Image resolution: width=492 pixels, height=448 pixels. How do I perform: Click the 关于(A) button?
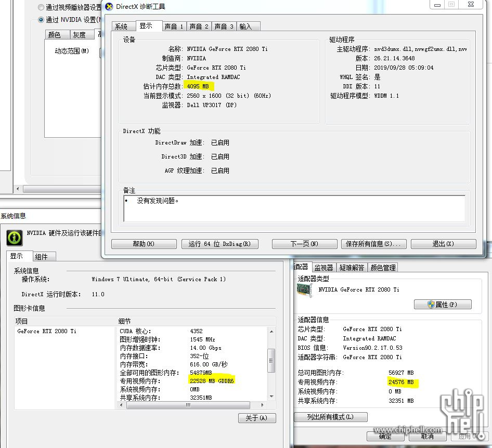point(257,418)
